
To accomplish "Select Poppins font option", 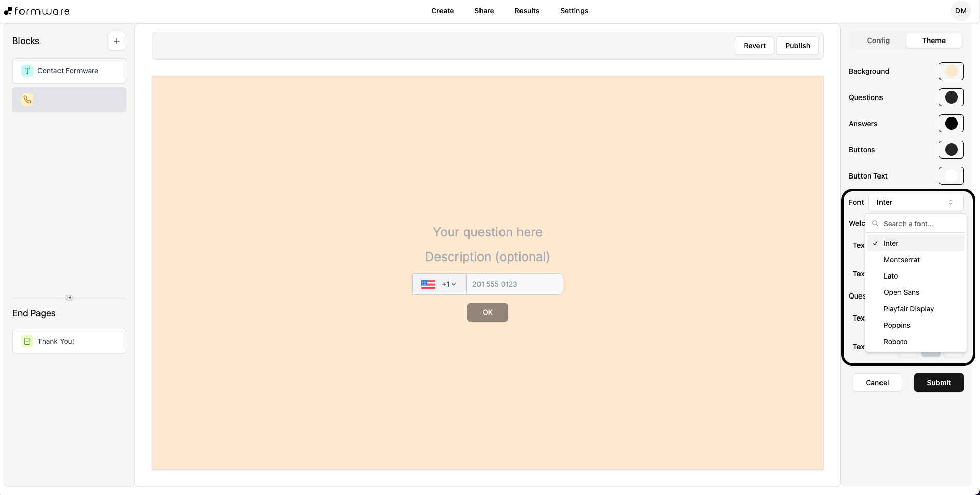I will 915,325.
